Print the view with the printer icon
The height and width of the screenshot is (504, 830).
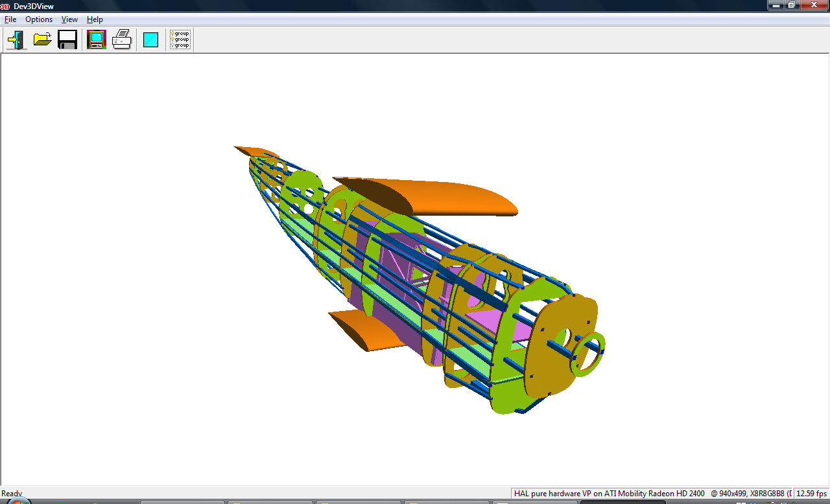(x=122, y=40)
